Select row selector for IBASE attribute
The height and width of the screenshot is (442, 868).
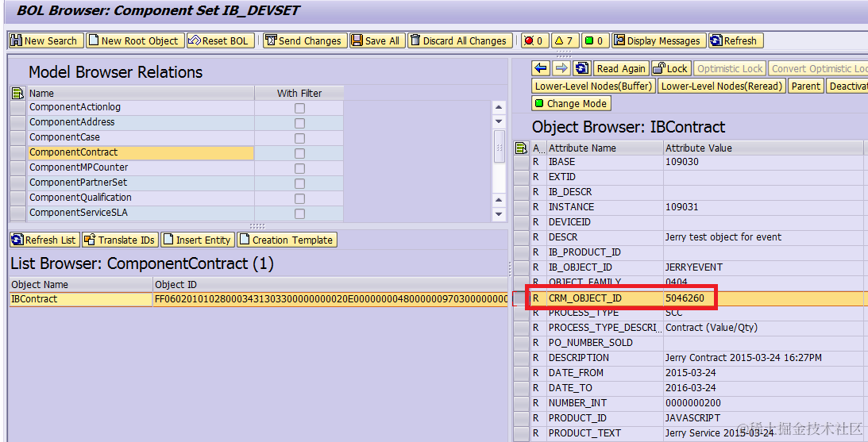[x=521, y=162]
